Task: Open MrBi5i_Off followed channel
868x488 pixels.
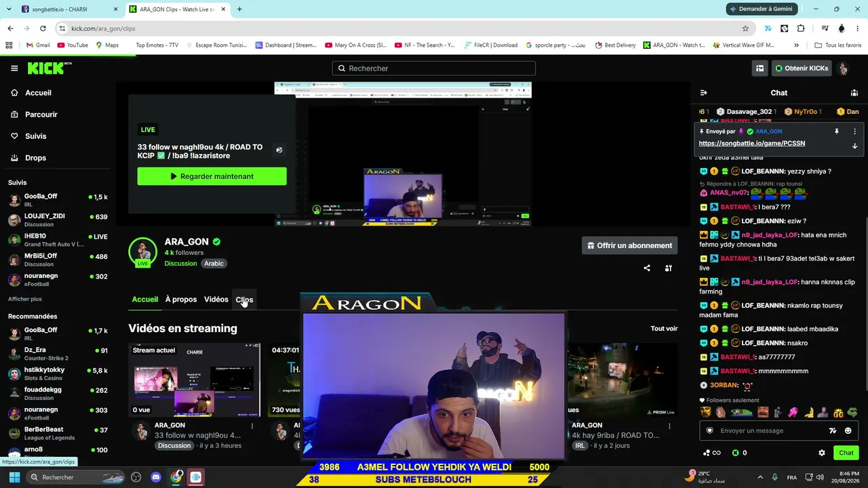Action: coord(58,260)
